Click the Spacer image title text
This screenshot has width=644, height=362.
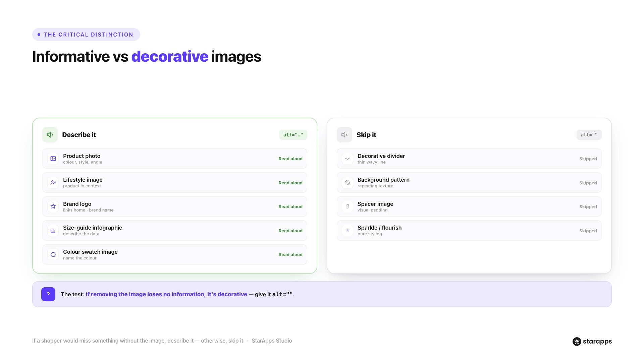point(375,204)
